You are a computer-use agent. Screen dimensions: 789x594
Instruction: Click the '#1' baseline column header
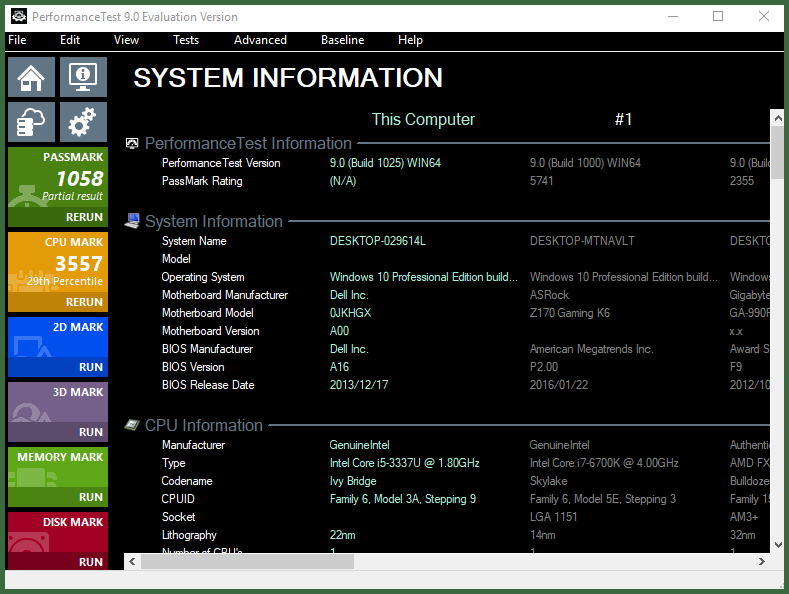pos(623,119)
